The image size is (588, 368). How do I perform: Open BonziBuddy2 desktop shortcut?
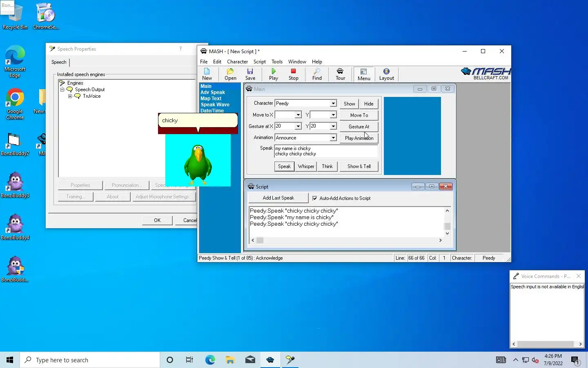pos(15,145)
